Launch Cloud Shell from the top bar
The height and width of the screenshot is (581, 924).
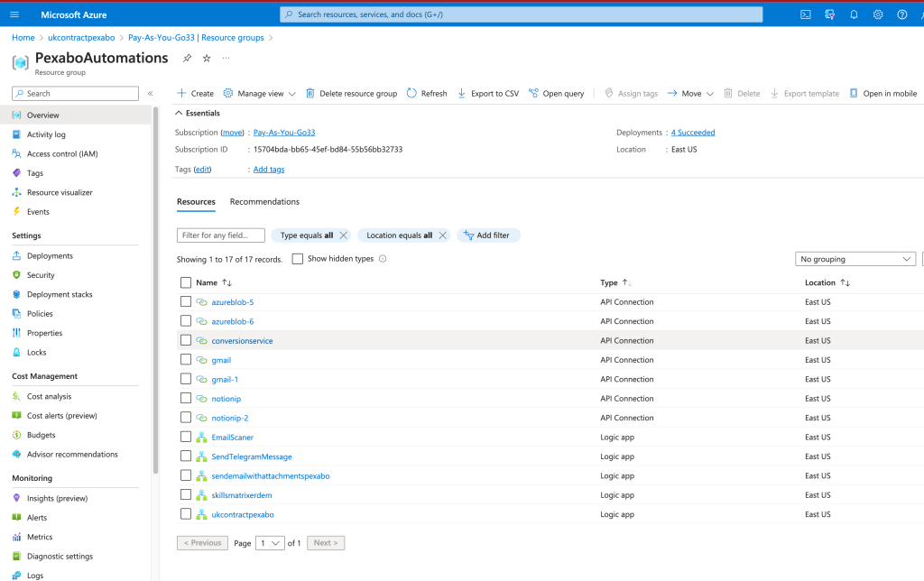click(x=806, y=14)
